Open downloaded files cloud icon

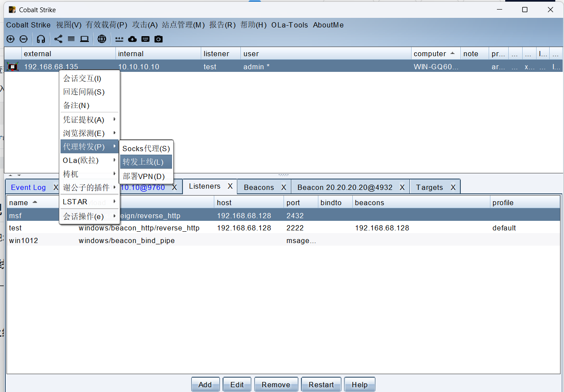[132, 39]
